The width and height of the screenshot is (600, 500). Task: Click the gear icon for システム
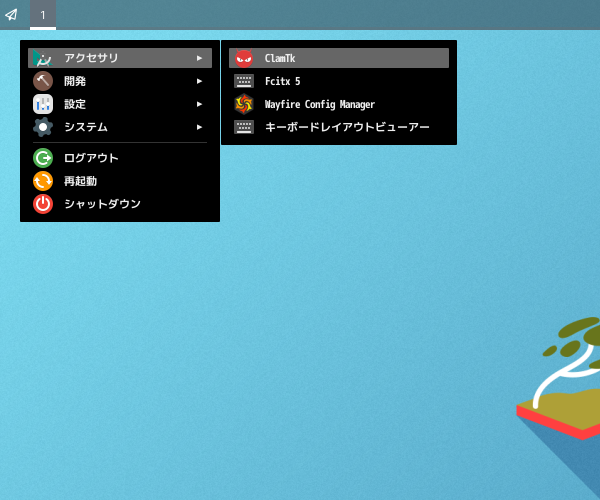43,127
